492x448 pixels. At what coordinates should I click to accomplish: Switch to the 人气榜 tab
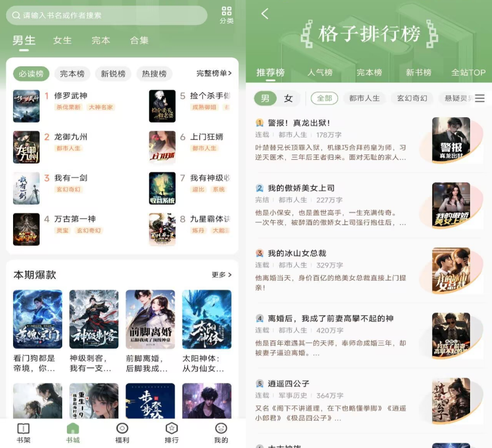tap(320, 72)
